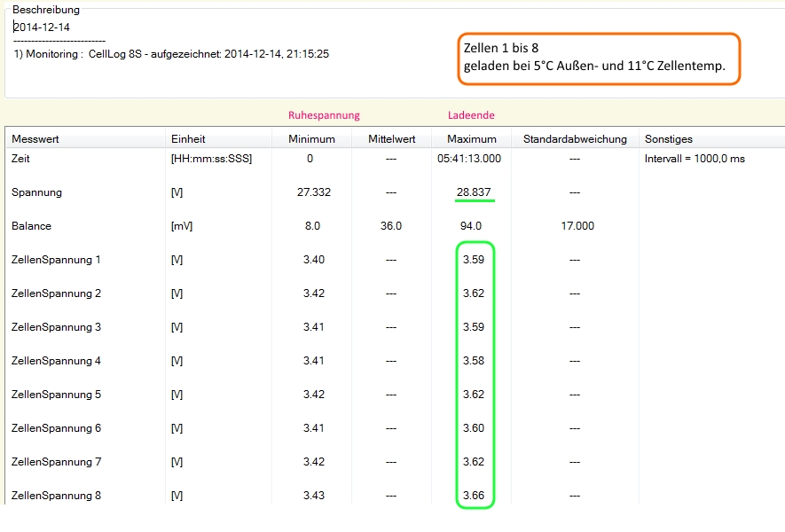The height and width of the screenshot is (532, 785).
Task: Click the Monitoring CellLog 8S description line
Action: click(x=171, y=54)
